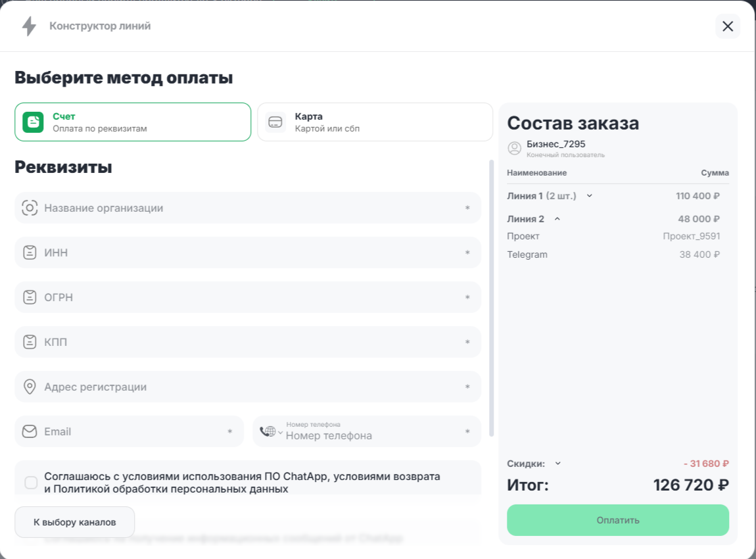Click the К выбору каналов button
Screen dimensions: 756x559
click(75, 522)
